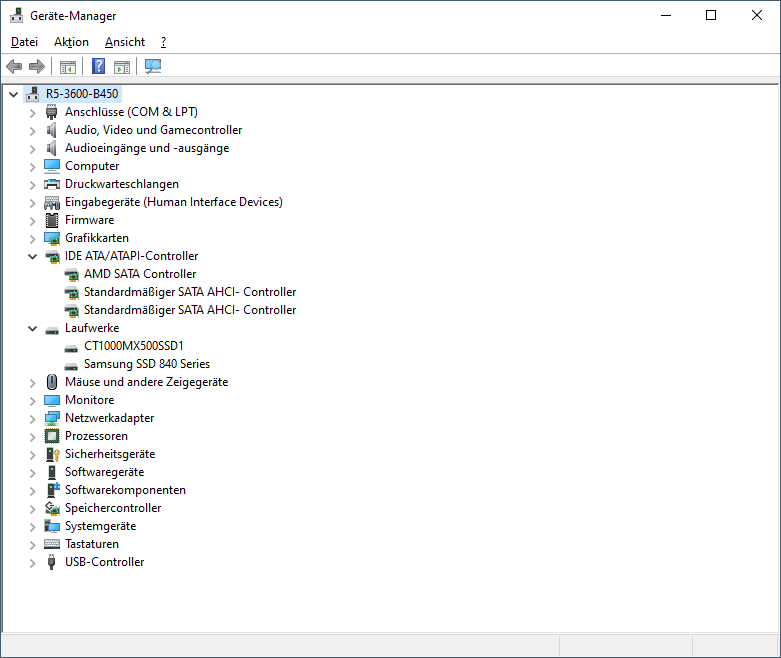Select the IDE ATA/ATAPI-Controller label
Screen dimensions: 781x658
click(131, 256)
